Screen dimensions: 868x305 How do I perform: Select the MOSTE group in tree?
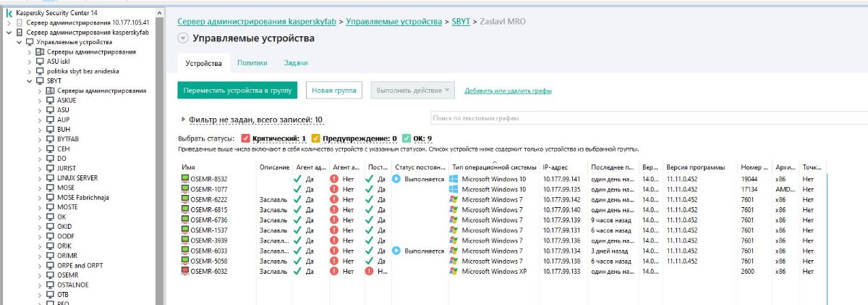[x=66, y=207]
